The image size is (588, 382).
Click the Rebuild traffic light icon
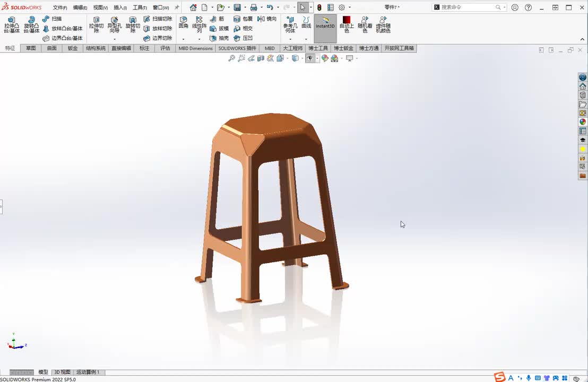pyautogui.click(x=319, y=7)
